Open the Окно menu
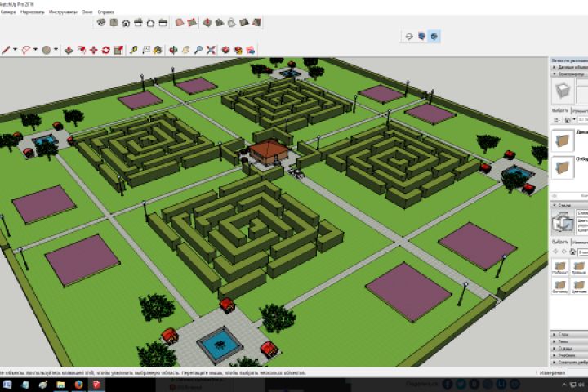The image size is (588, 392). coord(87,12)
